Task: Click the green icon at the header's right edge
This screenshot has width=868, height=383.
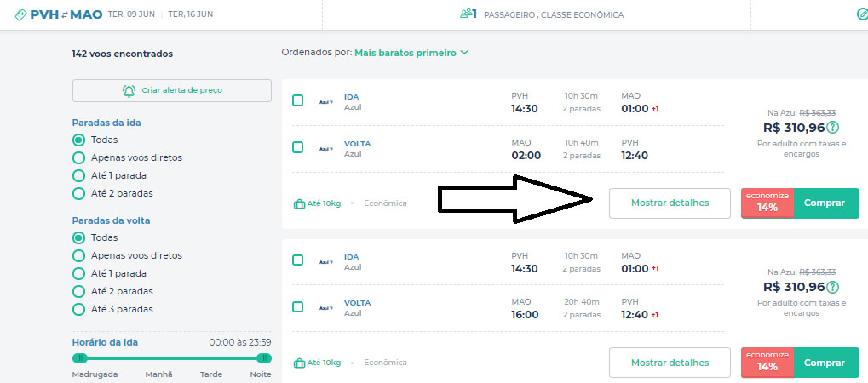Action: click(861, 14)
